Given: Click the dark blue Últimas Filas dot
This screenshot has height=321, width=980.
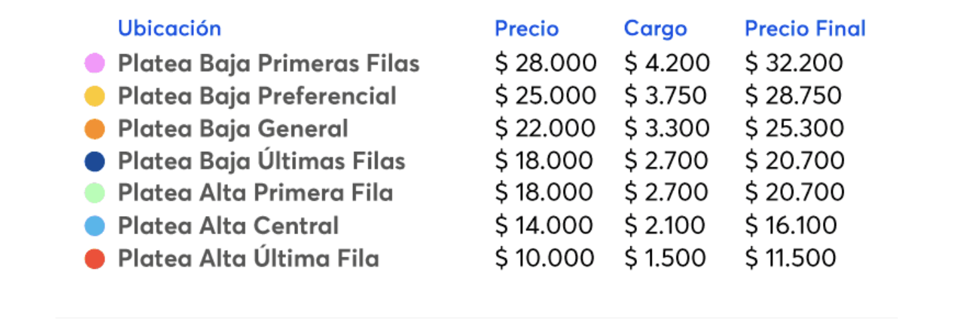Looking at the screenshot, I should [94, 161].
